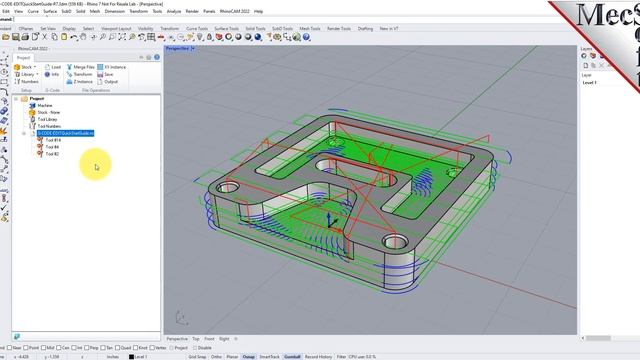Screen dimensions: 640x360
Task: Select the Project tab in RhinoCAM panel
Action: (23, 58)
